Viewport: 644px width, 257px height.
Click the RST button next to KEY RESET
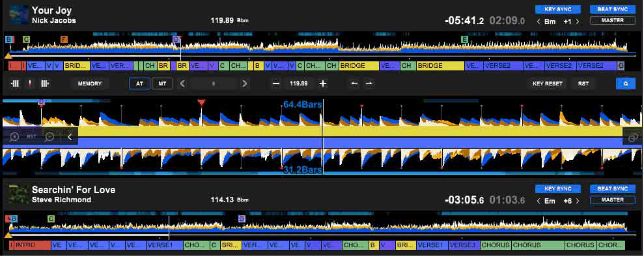583,83
